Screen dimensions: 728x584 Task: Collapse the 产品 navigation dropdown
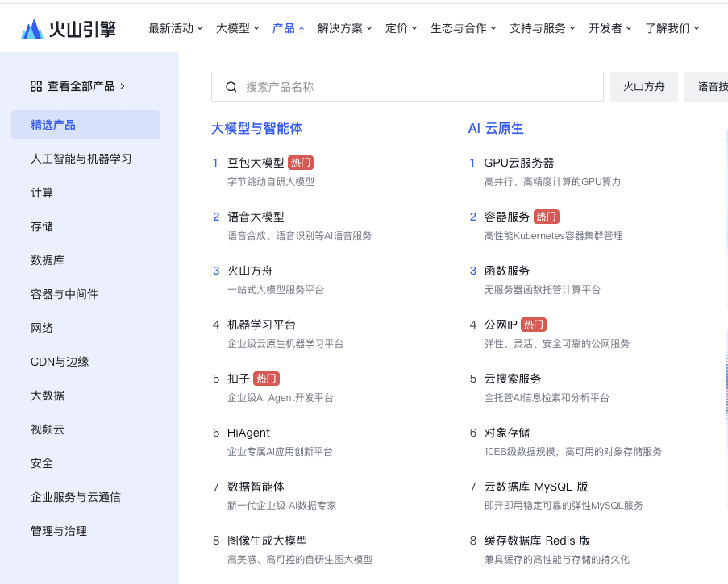click(x=289, y=28)
